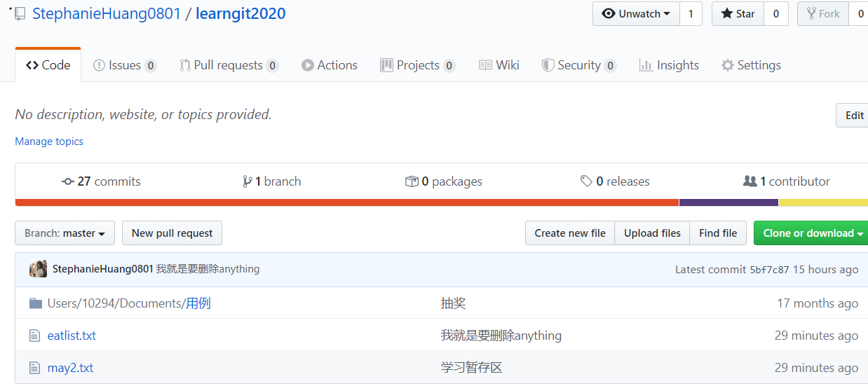Click the watchers count next to Unwatch

[691, 14]
